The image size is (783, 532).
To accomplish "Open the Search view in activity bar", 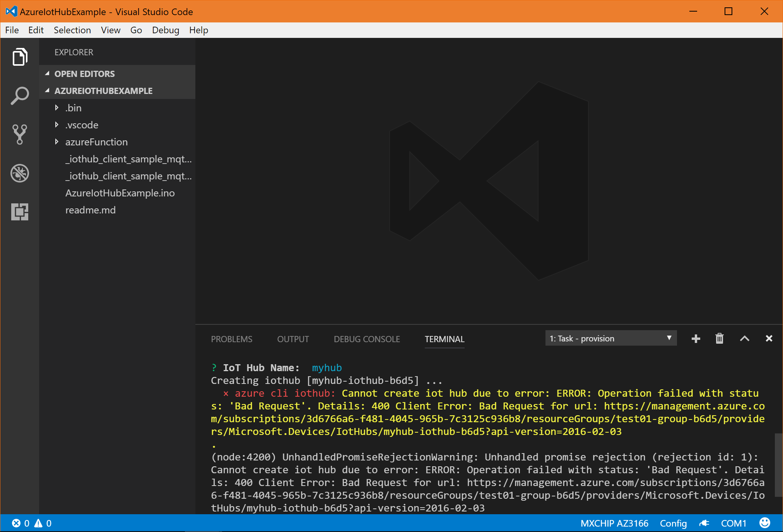I will coord(20,95).
